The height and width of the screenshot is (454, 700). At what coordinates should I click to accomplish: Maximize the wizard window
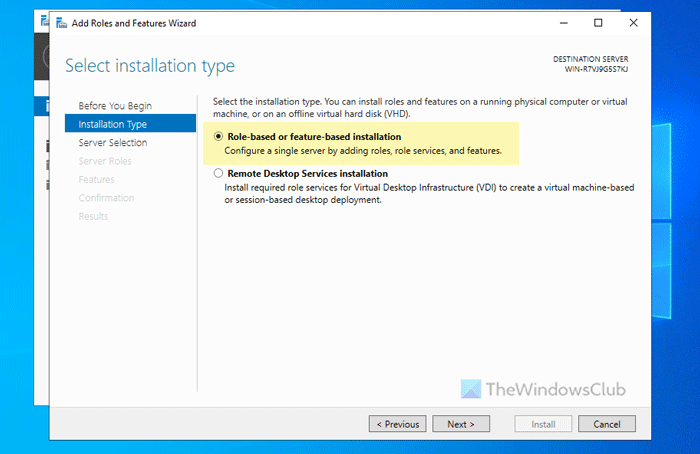pos(598,23)
